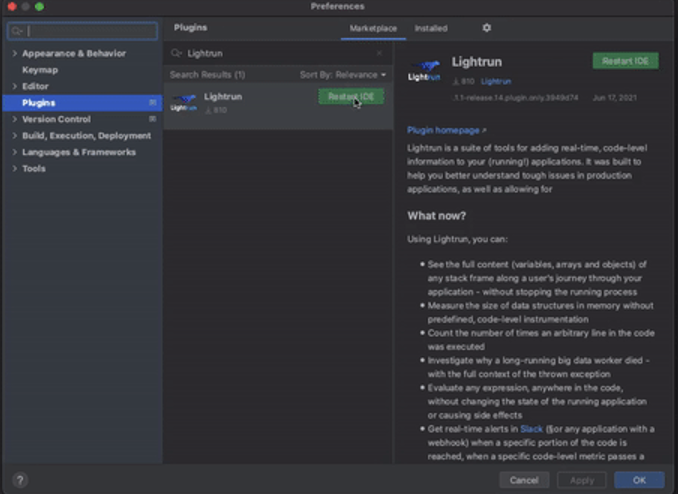Expand Build, Execution, Deployment section
The image size is (678, 494).
(14, 135)
